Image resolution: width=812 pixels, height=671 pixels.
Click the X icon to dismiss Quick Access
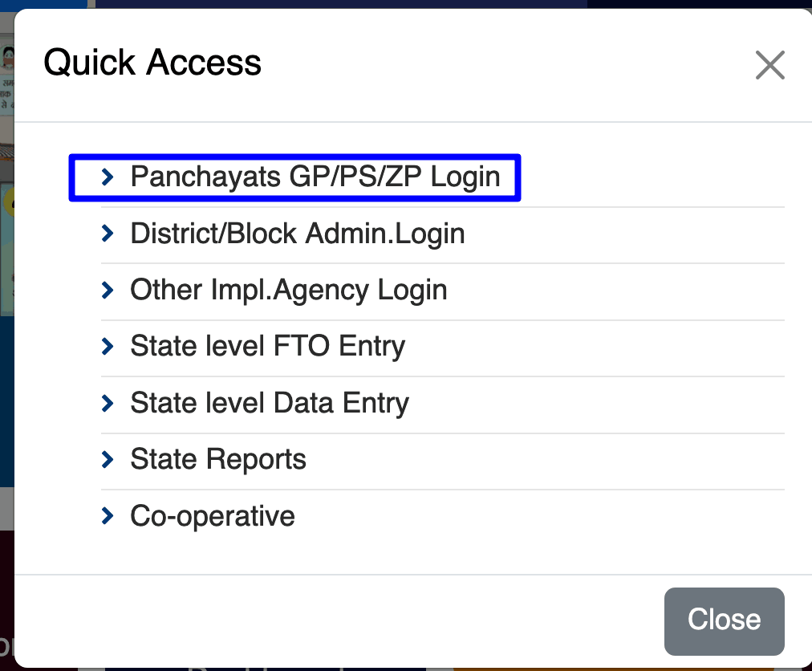(769, 65)
